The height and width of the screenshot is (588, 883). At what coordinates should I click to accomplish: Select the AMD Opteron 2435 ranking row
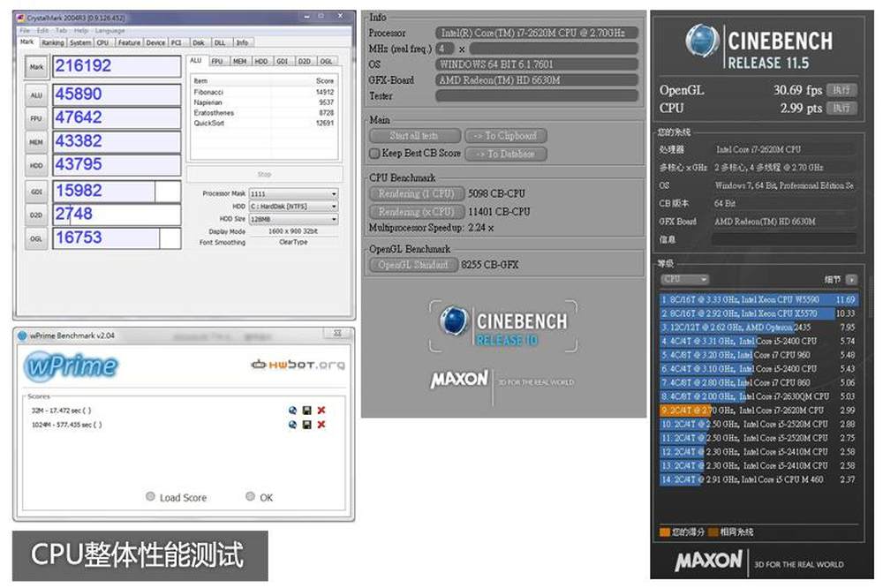tap(758, 328)
